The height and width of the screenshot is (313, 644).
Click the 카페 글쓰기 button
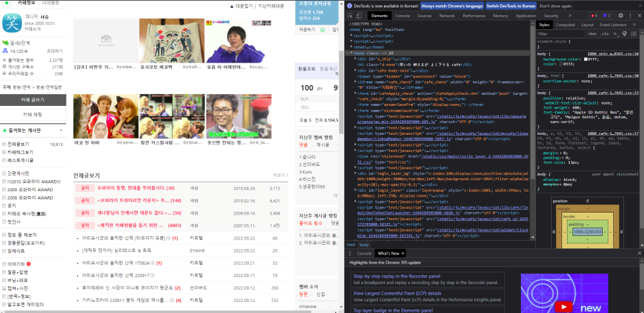point(33,100)
